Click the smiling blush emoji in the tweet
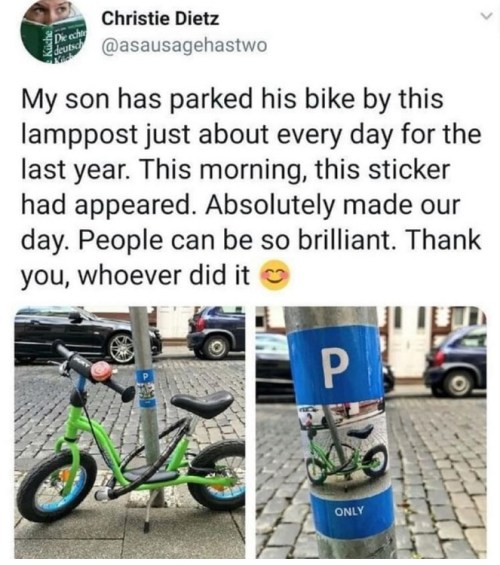The height and width of the screenshot is (565, 500). [275, 275]
